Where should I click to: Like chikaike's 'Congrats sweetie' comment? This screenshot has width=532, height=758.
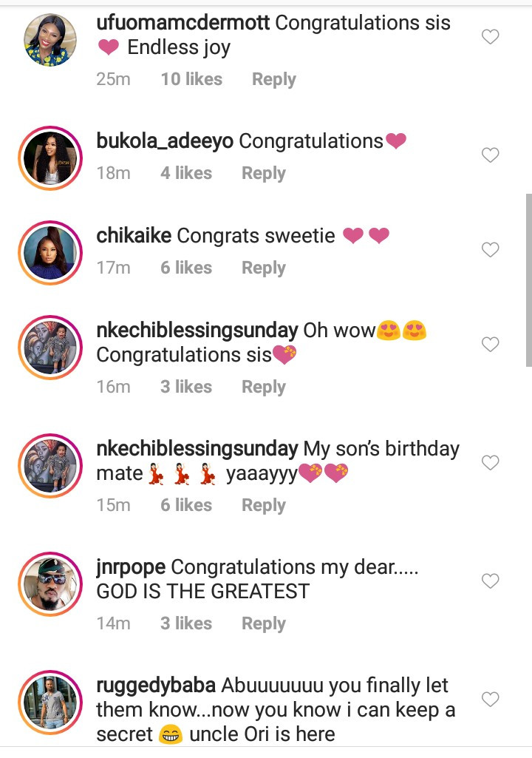(x=490, y=250)
